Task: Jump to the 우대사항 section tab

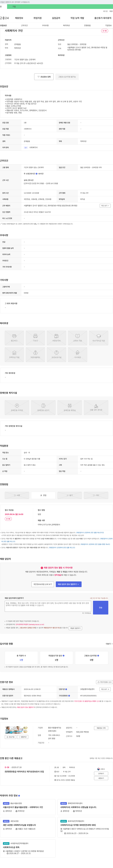Action: coord(45,25)
